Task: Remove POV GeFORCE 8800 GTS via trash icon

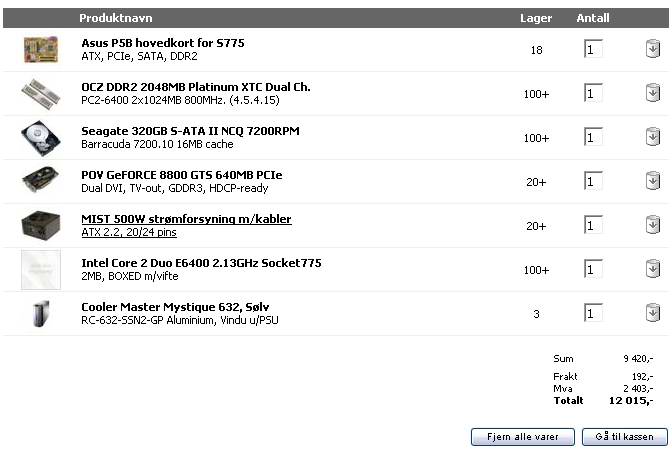Action: [x=653, y=181]
